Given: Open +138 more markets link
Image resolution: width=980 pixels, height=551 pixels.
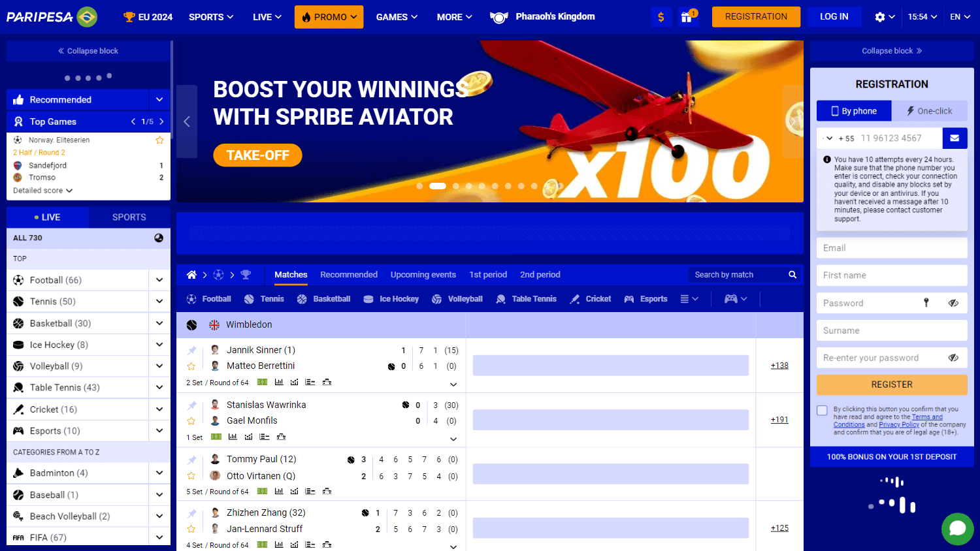Looking at the screenshot, I should tap(779, 366).
